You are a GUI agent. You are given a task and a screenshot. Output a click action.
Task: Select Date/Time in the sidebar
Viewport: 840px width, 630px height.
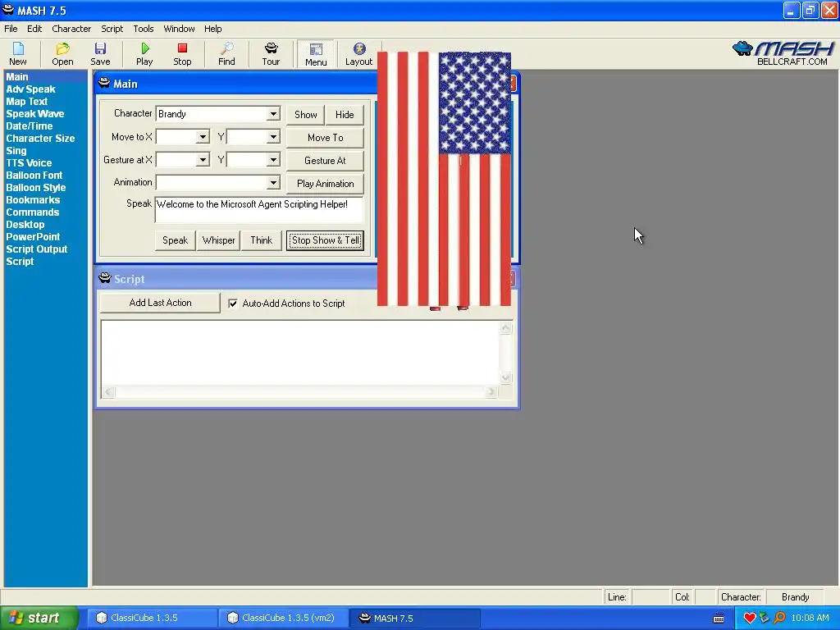(x=29, y=126)
